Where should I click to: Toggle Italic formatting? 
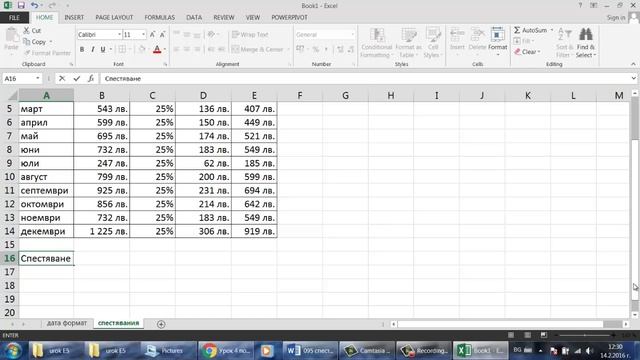93,49
